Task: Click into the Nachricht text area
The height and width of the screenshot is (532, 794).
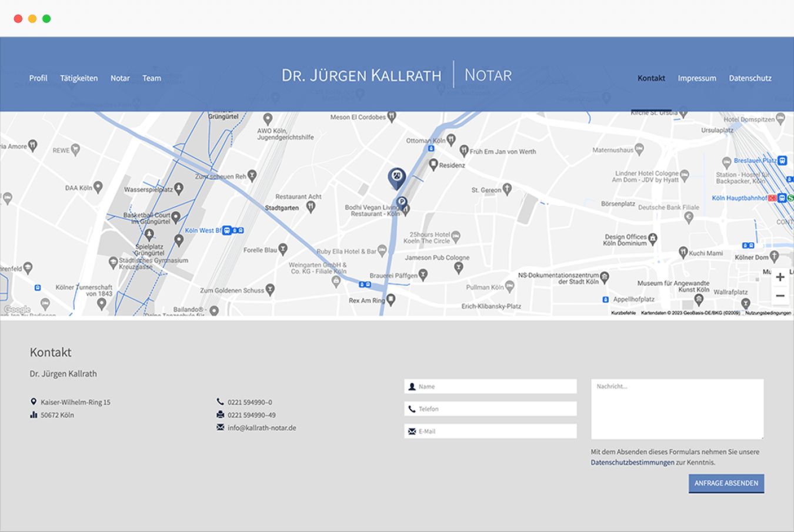Action: point(677,409)
